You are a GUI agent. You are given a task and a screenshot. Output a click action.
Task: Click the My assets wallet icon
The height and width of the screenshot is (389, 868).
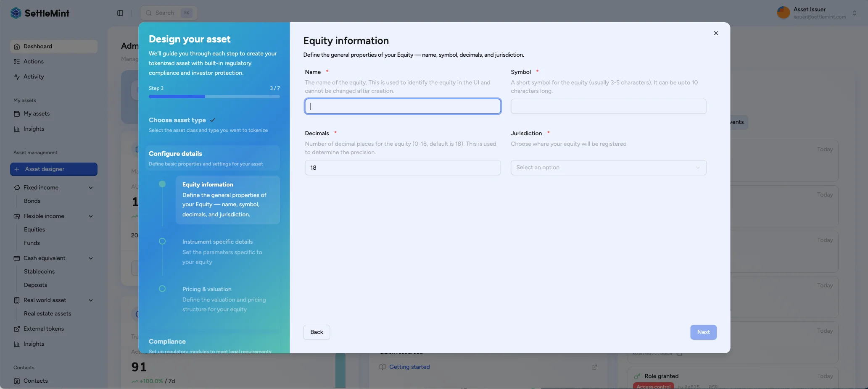coord(17,114)
